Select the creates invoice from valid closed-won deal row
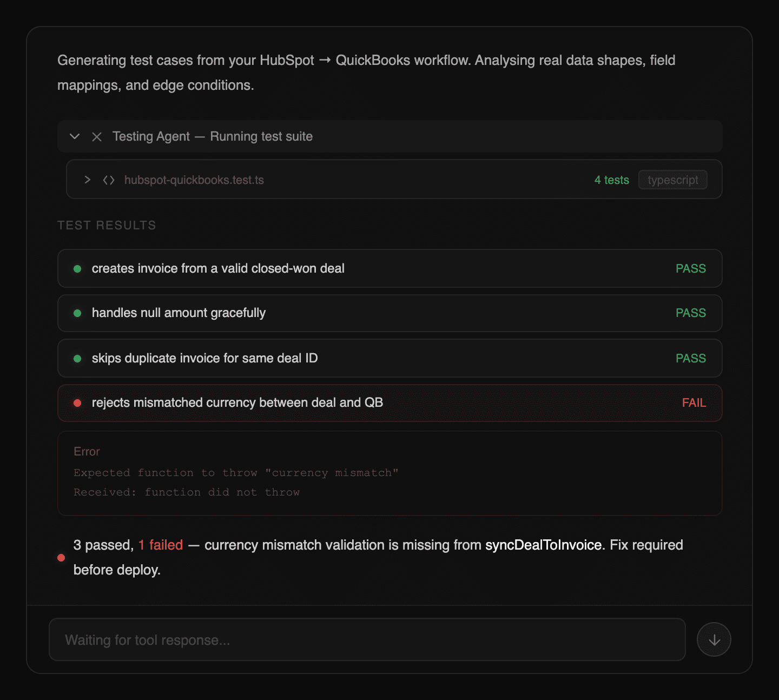 click(390, 268)
